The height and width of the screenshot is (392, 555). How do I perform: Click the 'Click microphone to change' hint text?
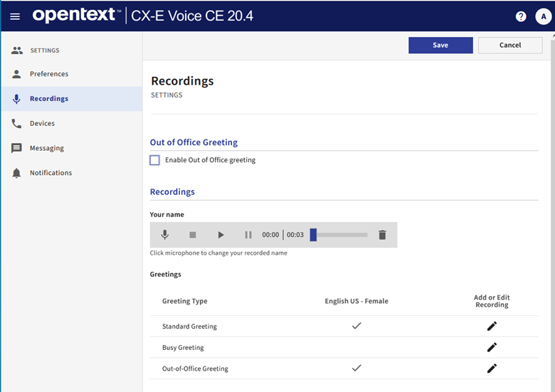(x=218, y=253)
